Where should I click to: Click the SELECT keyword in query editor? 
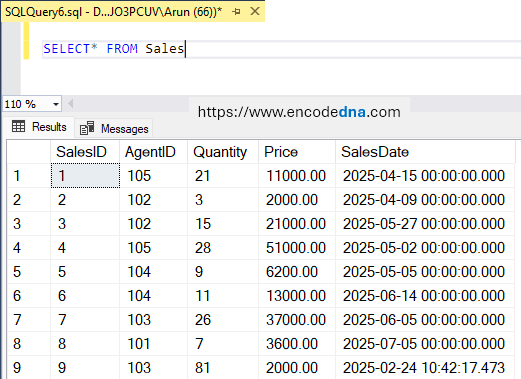coord(67,49)
